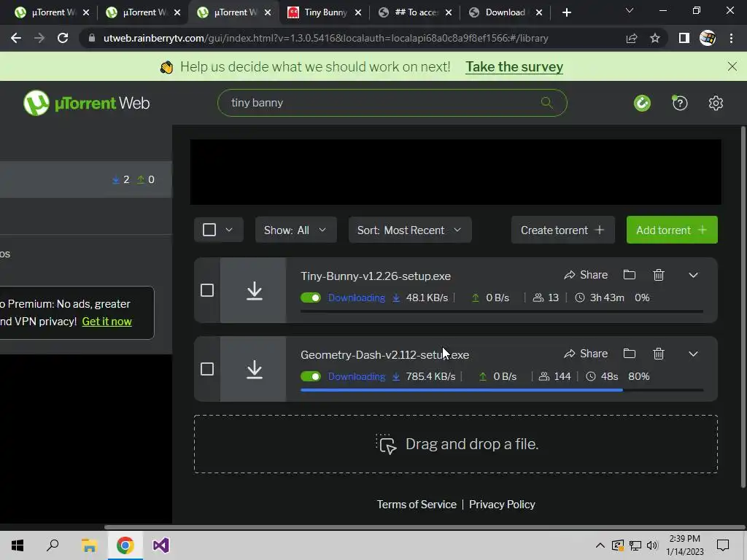Click the download arrow thumbnail for Geometry-Dash
This screenshot has width=747, height=560.
coord(253,369)
